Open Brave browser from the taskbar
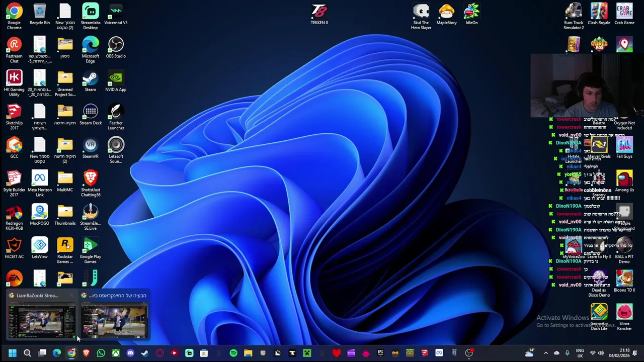The height and width of the screenshot is (362, 644). [x=86, y=353]
